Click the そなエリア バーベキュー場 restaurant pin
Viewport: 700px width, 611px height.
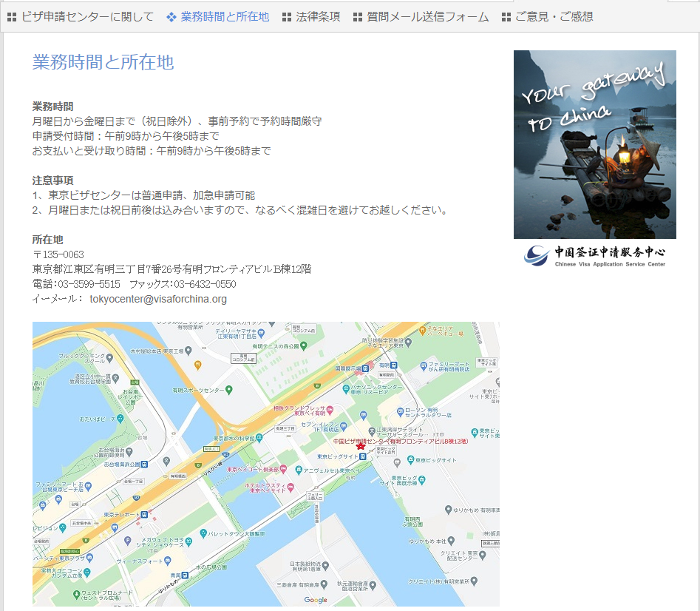coord(422,331)
